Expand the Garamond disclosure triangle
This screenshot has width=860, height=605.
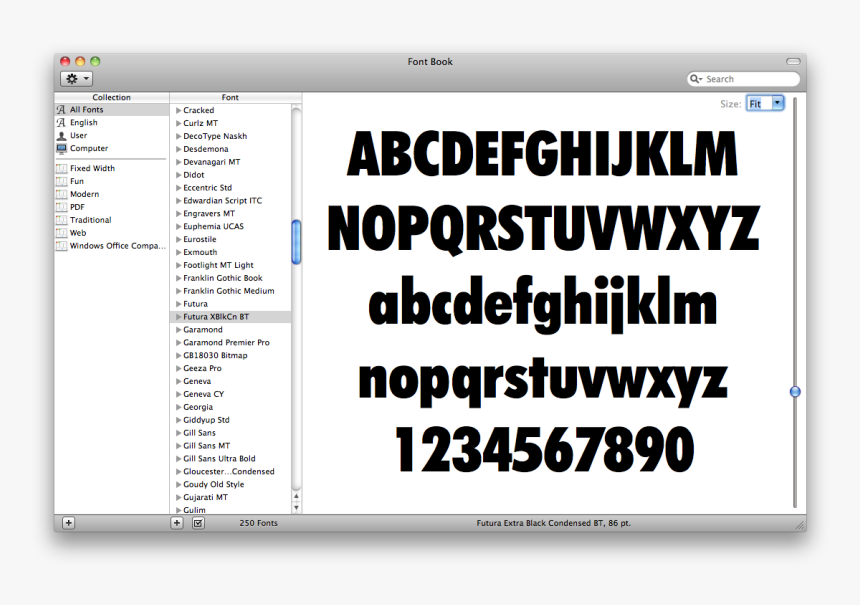coord(177,329)
